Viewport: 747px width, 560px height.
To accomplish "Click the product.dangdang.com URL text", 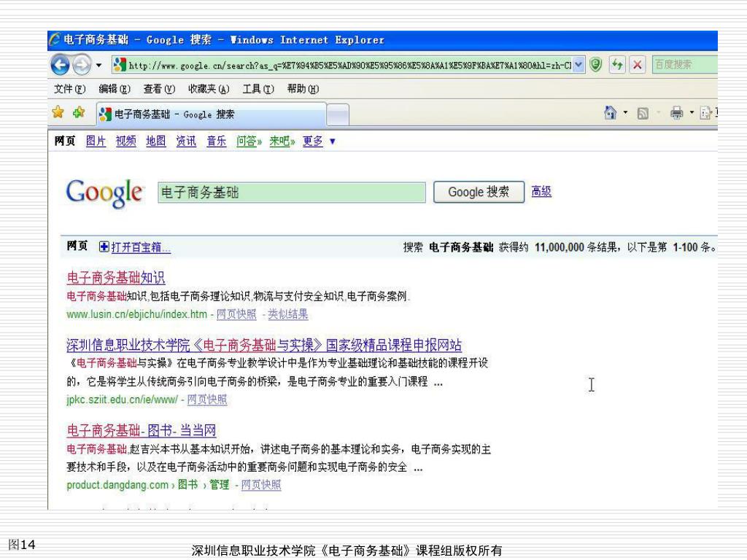I will point(117,485).
